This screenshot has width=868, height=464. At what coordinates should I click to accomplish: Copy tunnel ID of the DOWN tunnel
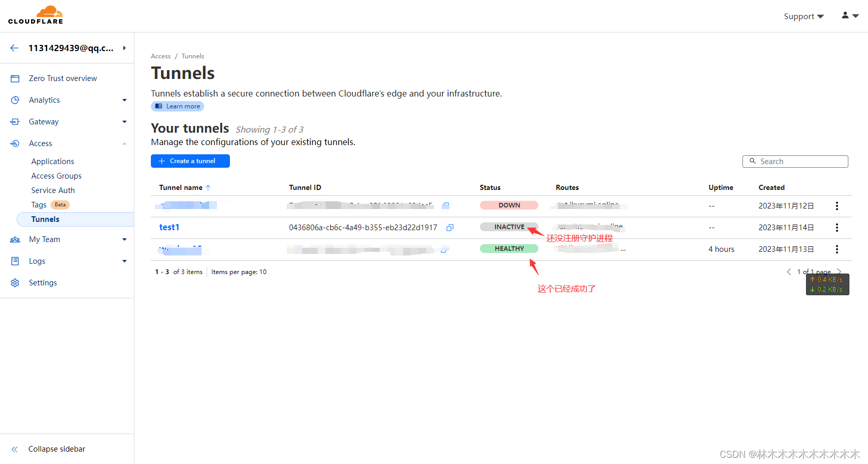click(445, 205)
